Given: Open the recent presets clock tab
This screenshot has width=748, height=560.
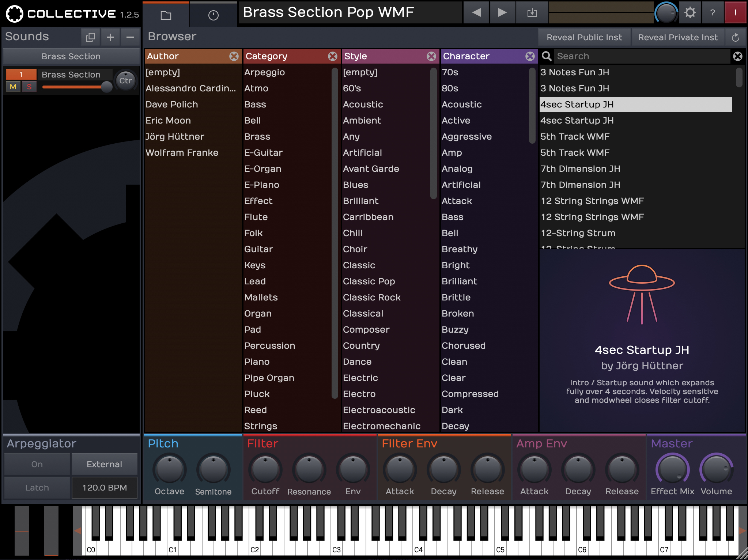Looking at the screenshot, I should point(213,15).
